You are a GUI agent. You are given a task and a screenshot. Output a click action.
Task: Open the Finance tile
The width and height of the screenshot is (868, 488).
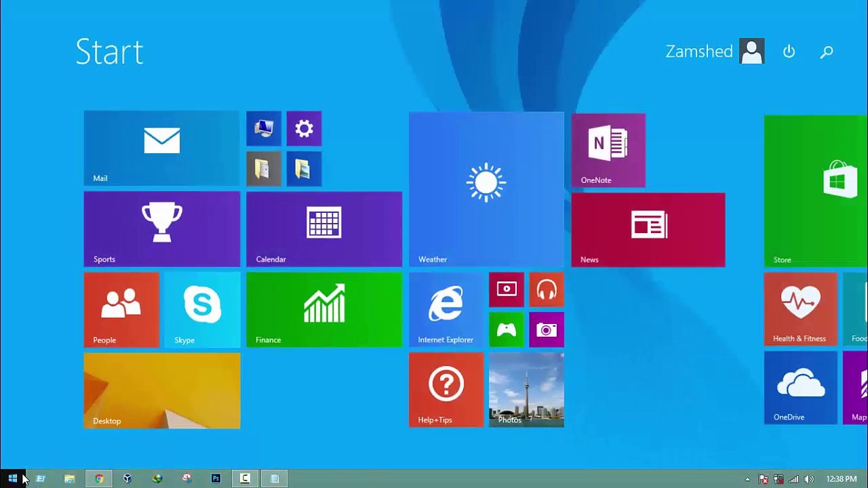pos(324,310)
